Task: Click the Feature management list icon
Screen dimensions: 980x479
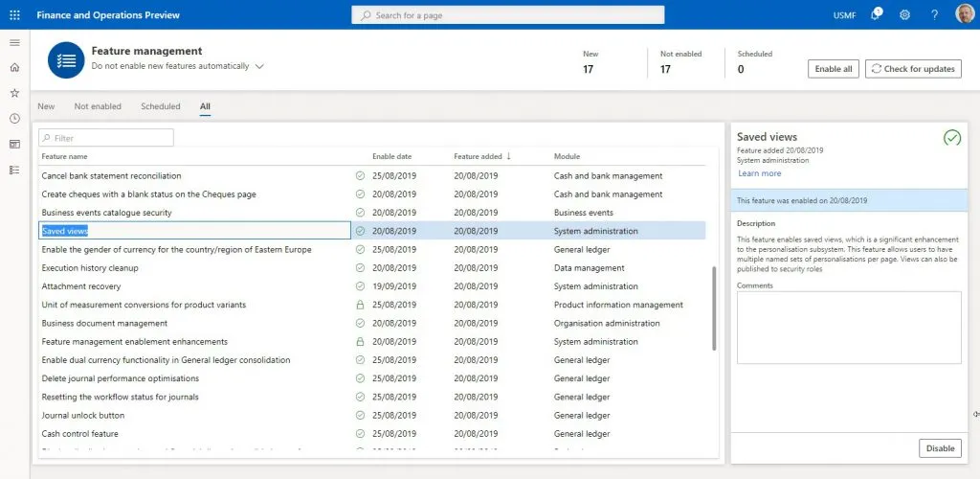Action: click(66, 60)
